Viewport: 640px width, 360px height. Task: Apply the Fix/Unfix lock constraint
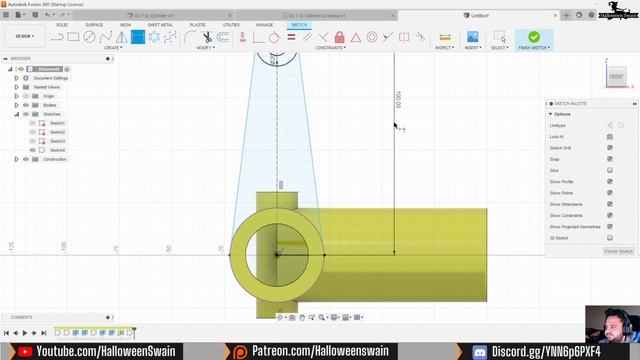pos(340,37)
